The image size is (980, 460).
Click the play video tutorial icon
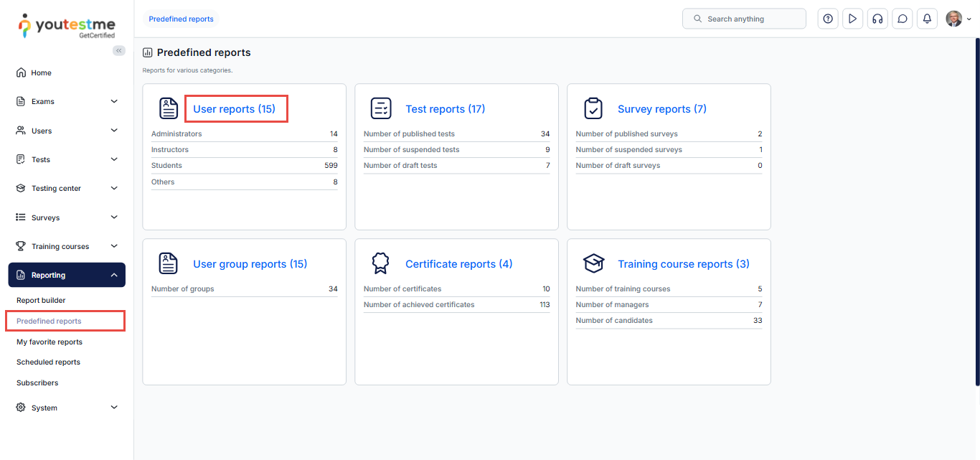coord(852,19)
